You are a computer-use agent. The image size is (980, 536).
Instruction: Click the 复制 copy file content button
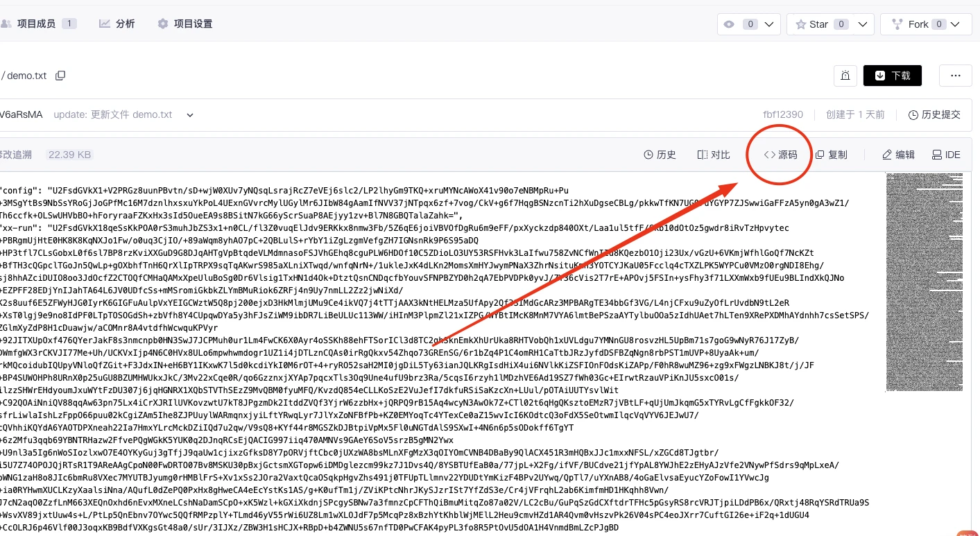[831, 155]
